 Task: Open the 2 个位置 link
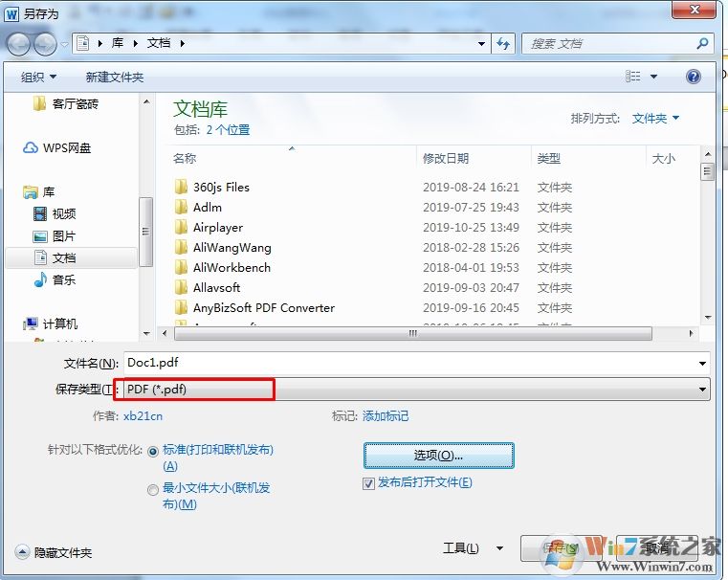click(x=228, y=129)
